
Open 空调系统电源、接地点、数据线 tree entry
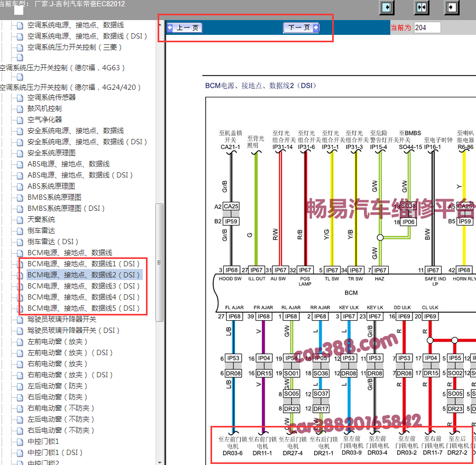point(76,25)
